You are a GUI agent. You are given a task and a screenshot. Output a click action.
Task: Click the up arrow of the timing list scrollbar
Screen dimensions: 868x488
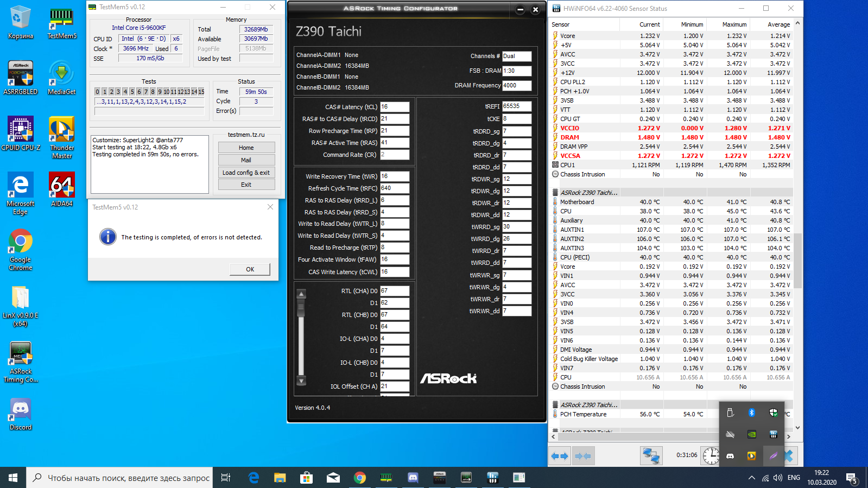pyautogui.click(x=301, y=294)
